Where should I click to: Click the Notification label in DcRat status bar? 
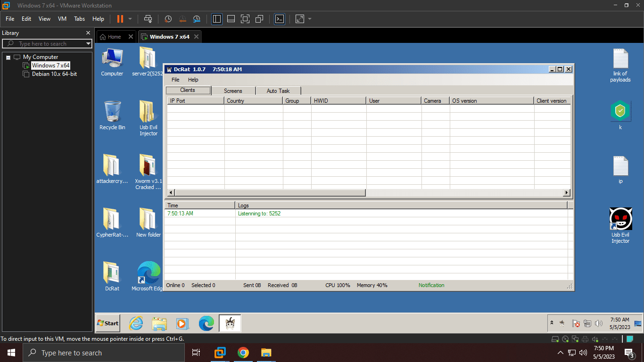click(x=431, y=285)
